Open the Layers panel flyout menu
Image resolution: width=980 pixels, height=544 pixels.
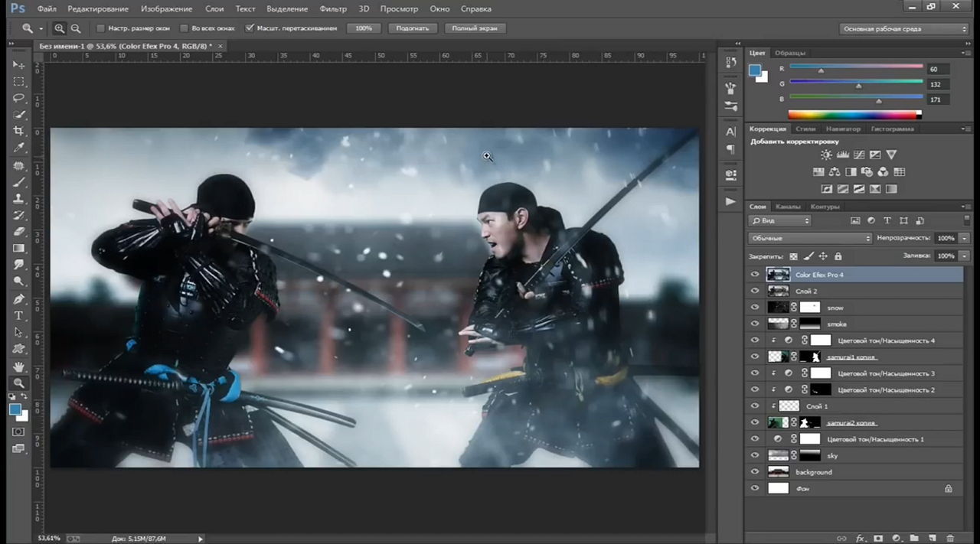tap(965, 207)
